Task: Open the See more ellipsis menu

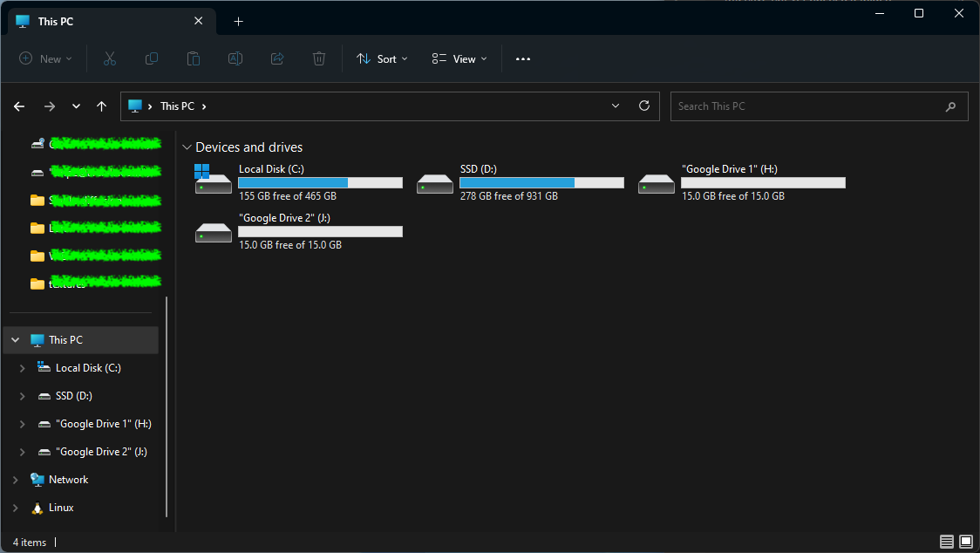Action: coord(523,58)
